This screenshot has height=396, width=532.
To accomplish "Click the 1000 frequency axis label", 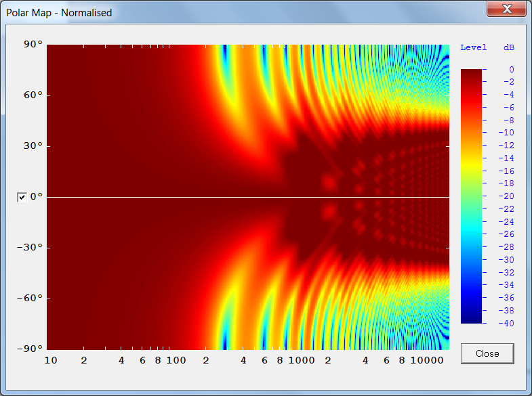I will pyautogui.click(x=302, y=360).
